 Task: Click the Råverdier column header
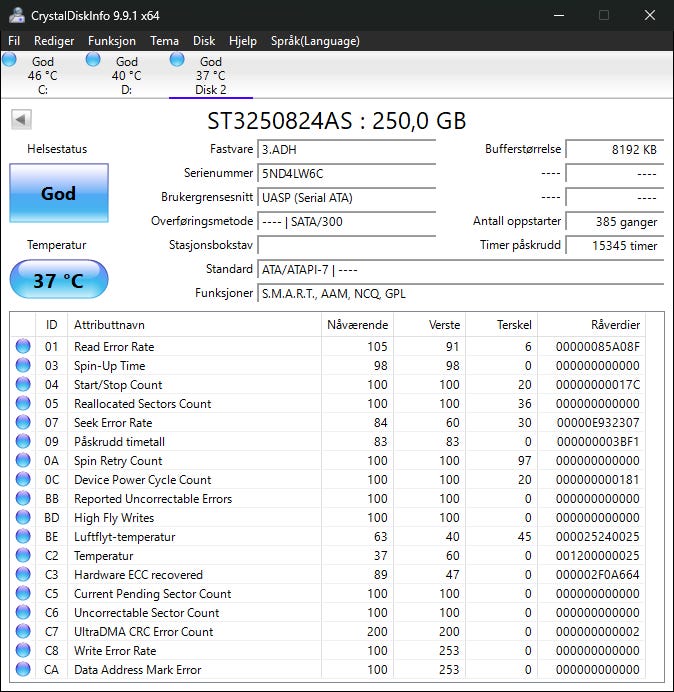click(x=591, y=325)
